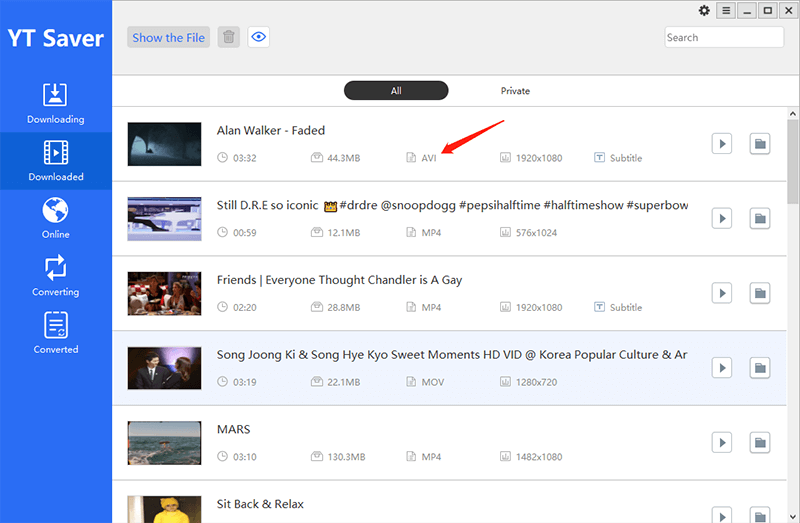Click the 576x1024 resolution text
Image resolution: width=800 pixels, height=523 pixels.
(536, 233)
